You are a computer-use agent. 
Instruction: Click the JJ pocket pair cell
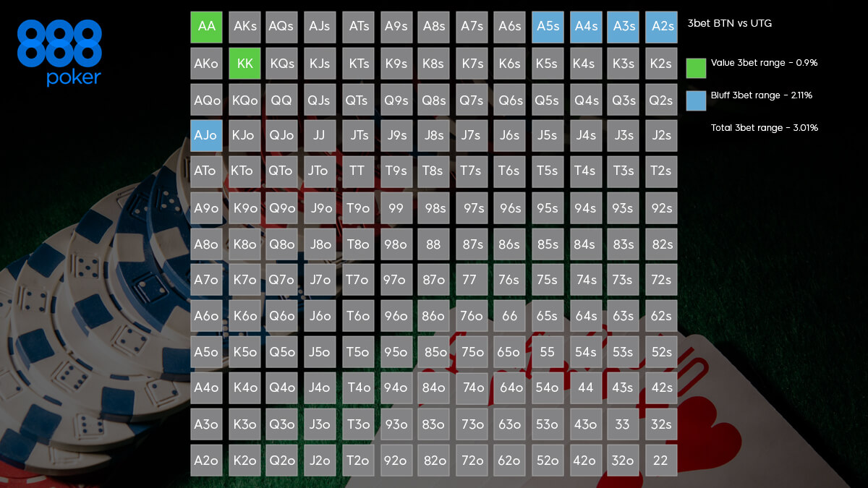coord(319,135)
